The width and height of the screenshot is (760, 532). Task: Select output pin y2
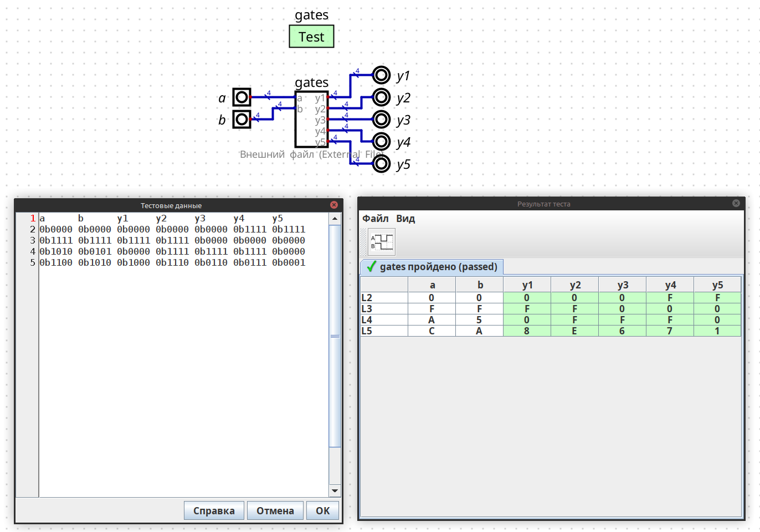(x=381, y=97)
